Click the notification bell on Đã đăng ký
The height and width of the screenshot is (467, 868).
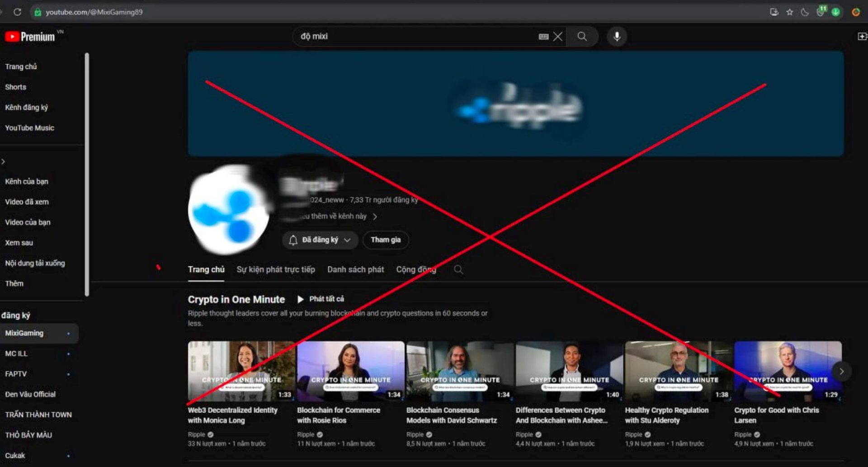tap(292, 240)
